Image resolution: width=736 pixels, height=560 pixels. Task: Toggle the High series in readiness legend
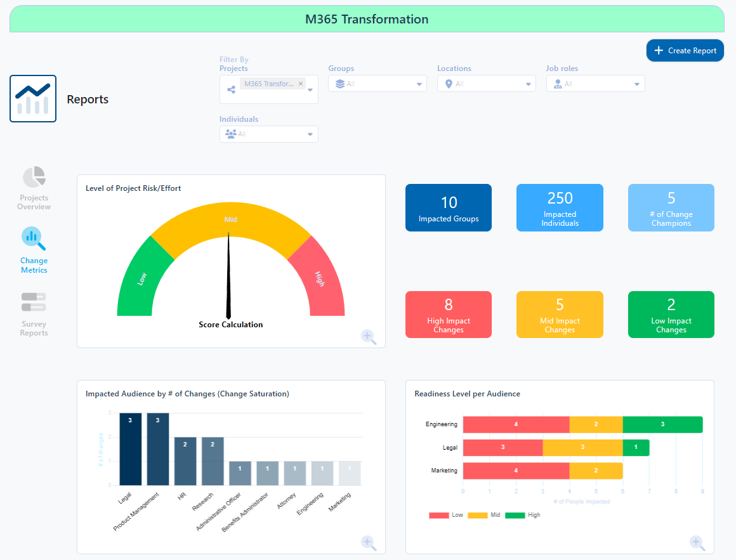[x=522, y=515]
